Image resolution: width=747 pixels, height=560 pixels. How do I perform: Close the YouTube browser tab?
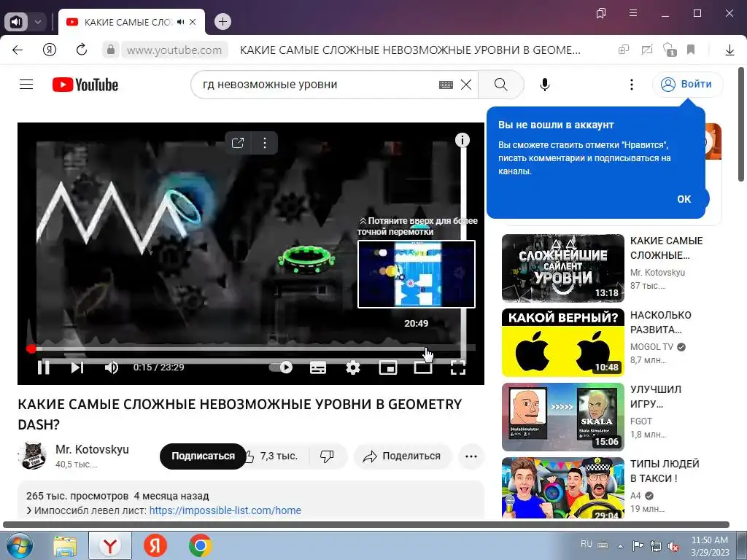coord(193,22)
